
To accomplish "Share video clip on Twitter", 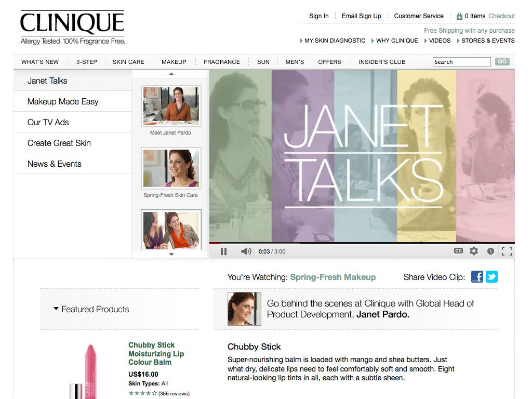I will 491,277.
